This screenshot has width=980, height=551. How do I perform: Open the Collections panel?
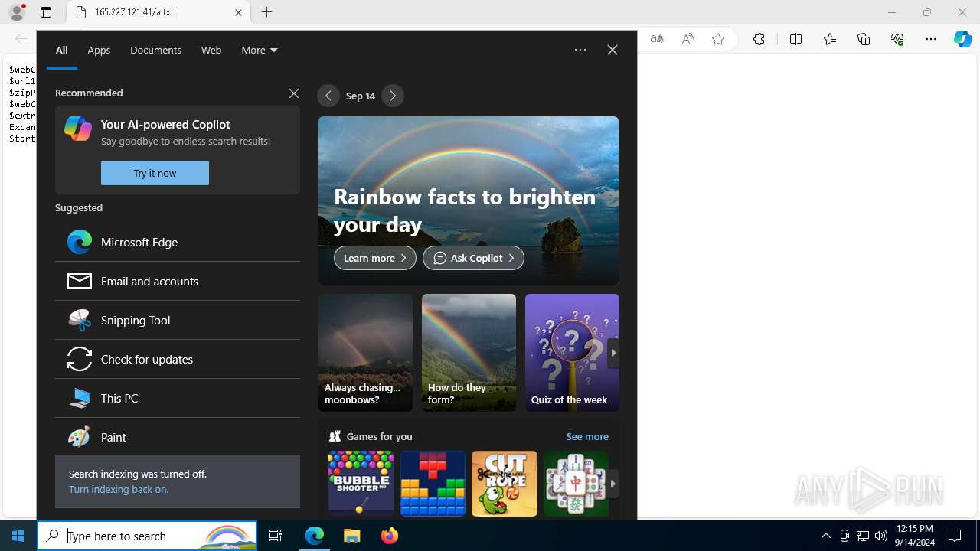[x=864, y=39]
